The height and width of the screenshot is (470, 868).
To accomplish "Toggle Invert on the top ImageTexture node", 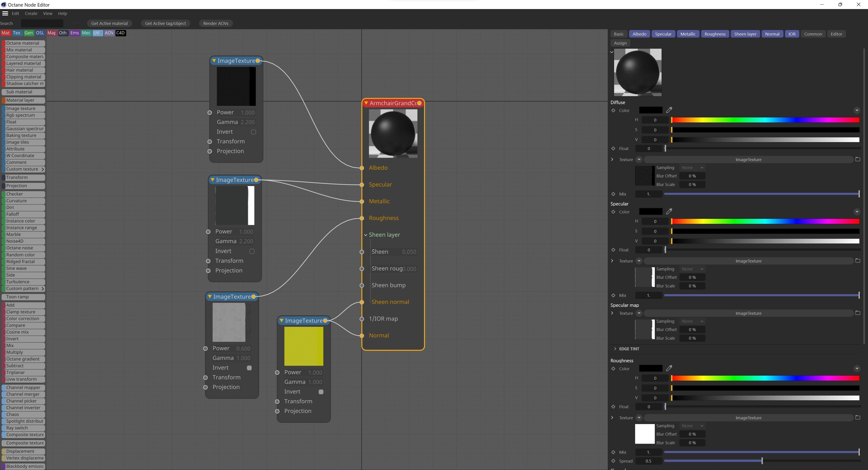I will tap(253, 132).
